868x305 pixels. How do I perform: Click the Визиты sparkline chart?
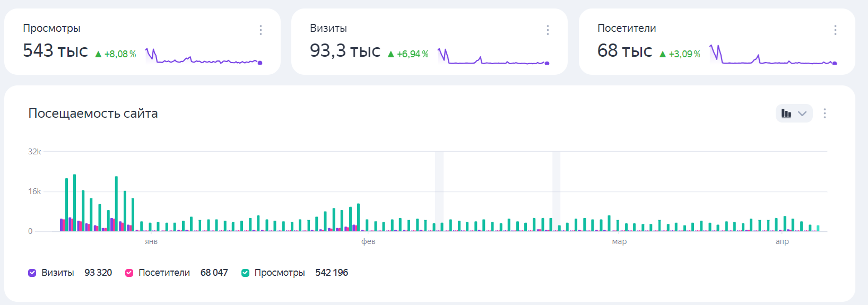click(493, 56)
